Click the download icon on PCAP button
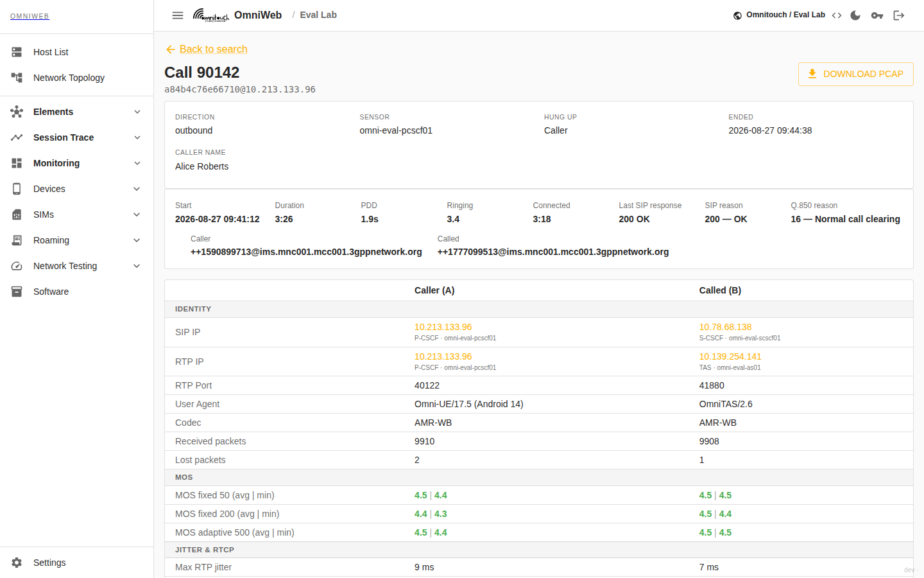The image size is (924, 578). pos(812,74)
